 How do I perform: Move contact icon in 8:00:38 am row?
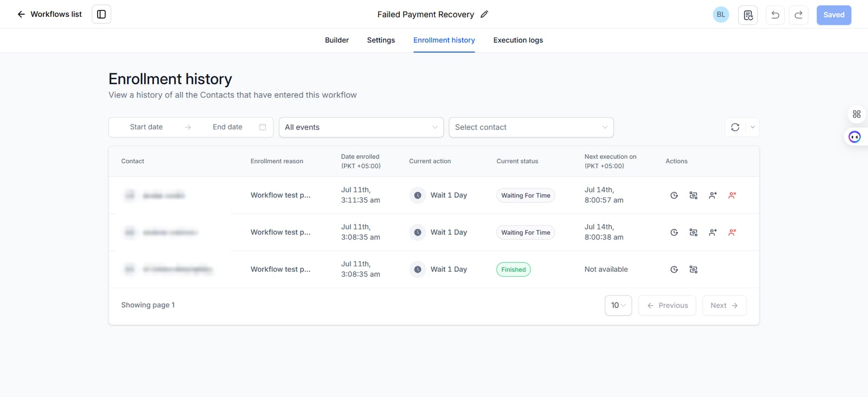713,232
